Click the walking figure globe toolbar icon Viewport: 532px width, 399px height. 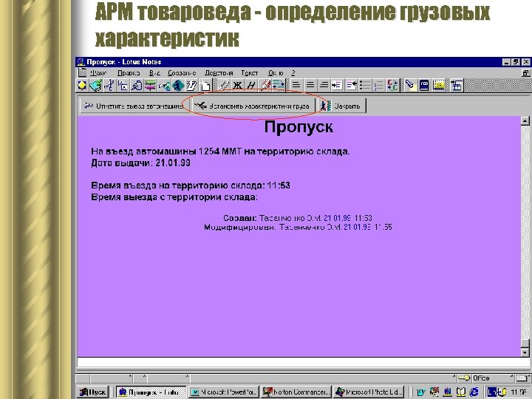[x=177, y=86]
